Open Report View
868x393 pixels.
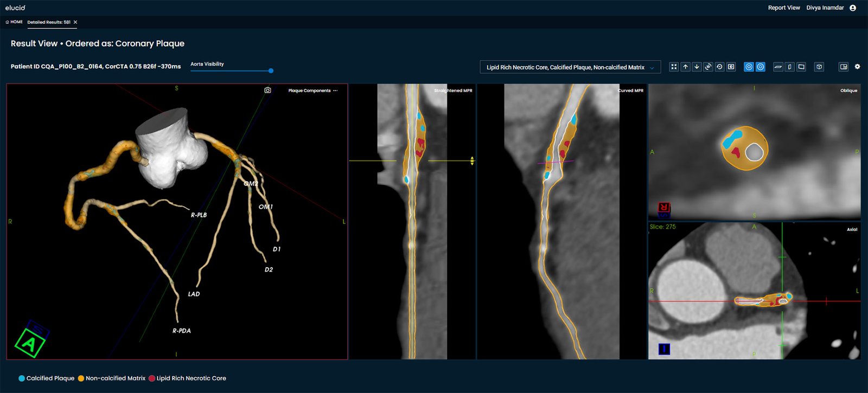tap(783, 8)
